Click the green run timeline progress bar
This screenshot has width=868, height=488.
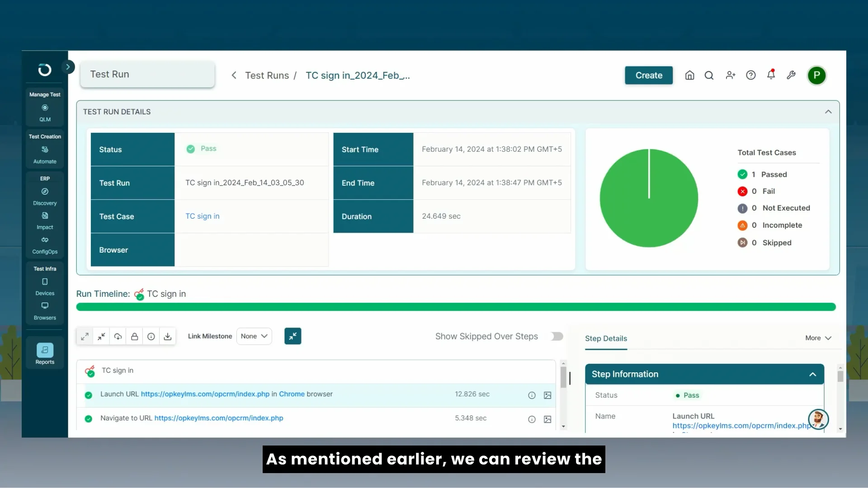pos(456,307)
